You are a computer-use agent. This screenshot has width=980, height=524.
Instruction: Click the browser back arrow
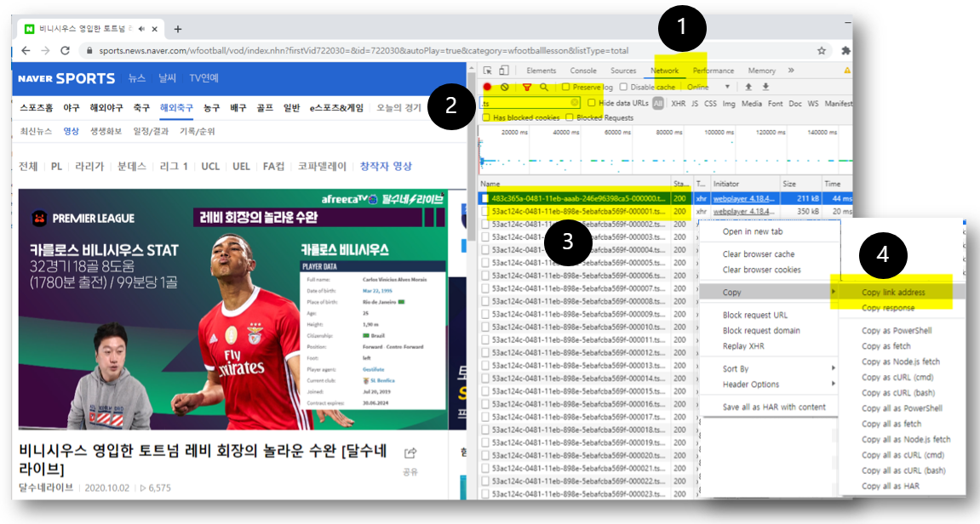(26, 50)
